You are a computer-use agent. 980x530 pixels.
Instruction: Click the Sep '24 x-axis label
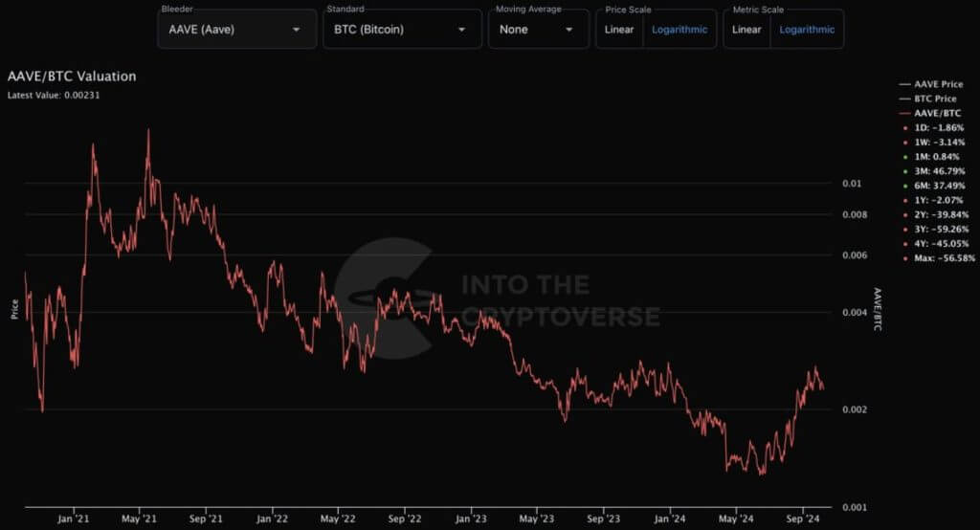pyautogui.click(x=803, y=519)
